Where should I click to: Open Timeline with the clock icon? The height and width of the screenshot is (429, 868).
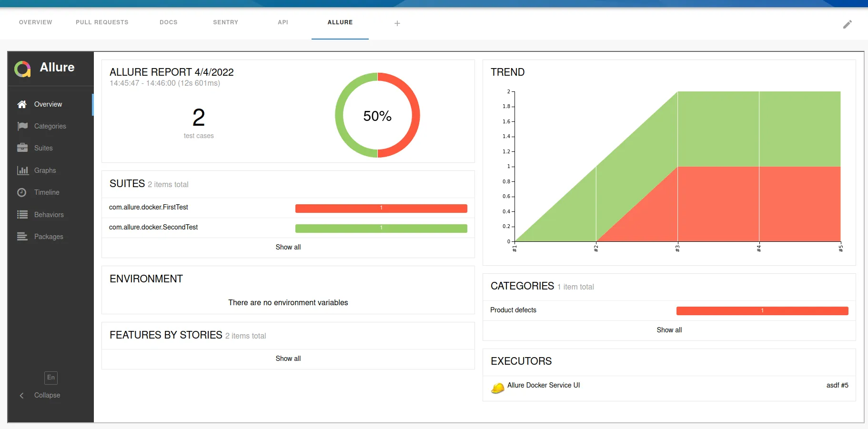[x=22, y=192]
